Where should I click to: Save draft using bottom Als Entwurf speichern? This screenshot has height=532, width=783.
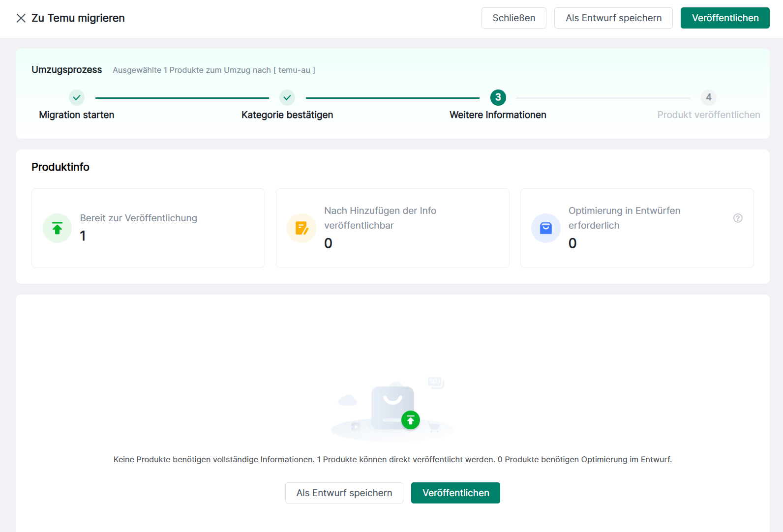pos(344,493)
